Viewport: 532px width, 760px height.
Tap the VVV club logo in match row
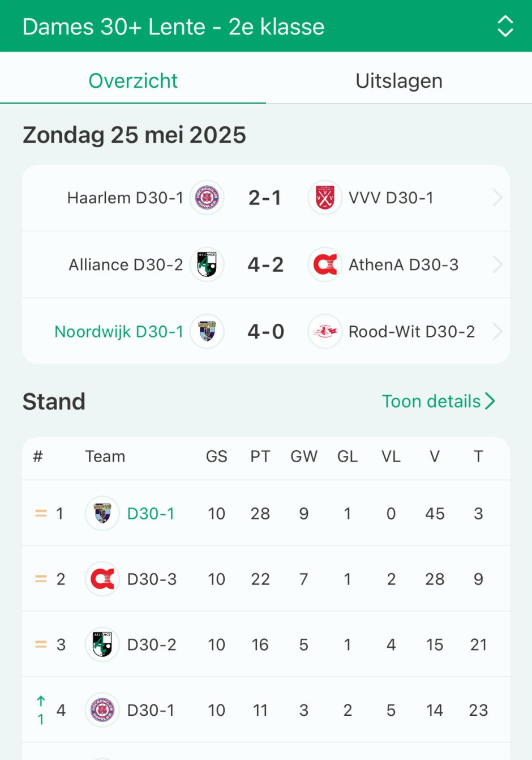tap(325, 198)
